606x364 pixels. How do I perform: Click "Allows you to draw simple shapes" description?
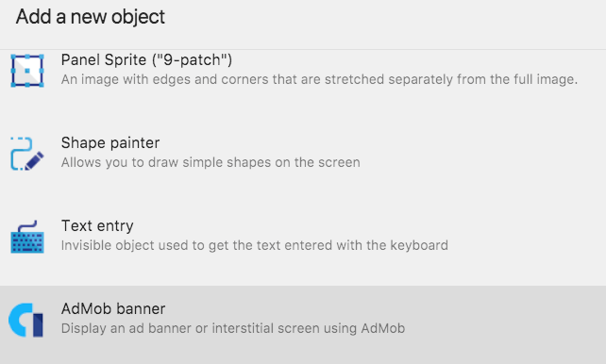[210, 162]
